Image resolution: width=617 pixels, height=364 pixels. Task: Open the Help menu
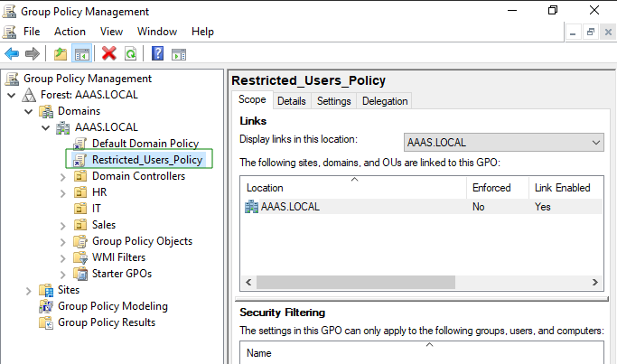[x=202, y=32]
